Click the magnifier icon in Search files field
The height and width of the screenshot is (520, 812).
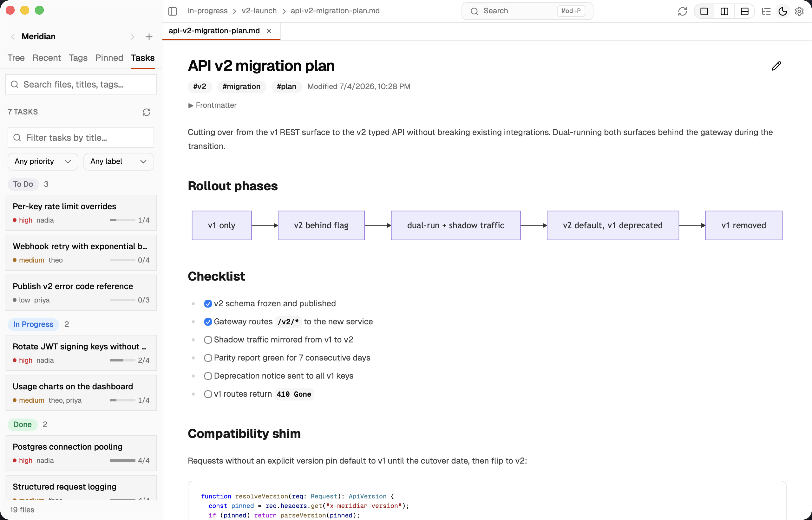[x=15, y=84]
